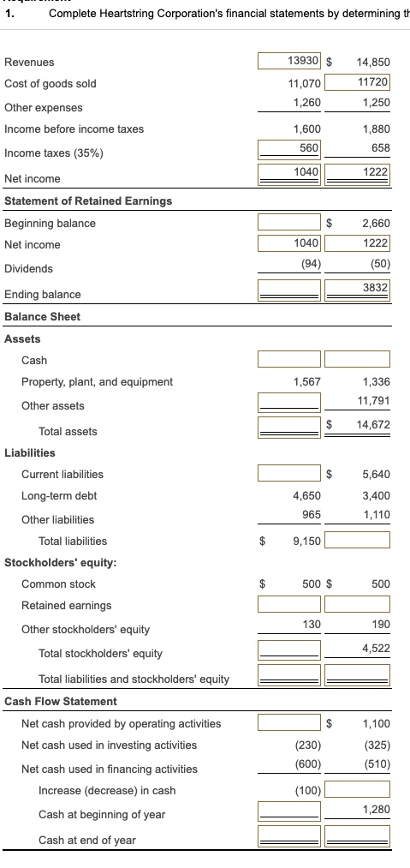Click the Other expenses value 1,250
This screenshot has width=410, height=868.
[377, 103]
